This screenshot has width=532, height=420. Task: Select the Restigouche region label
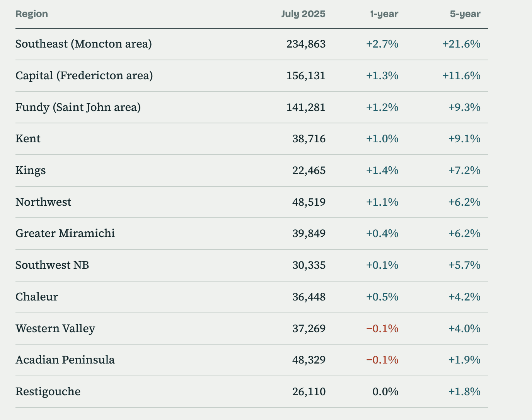point(48,392)
